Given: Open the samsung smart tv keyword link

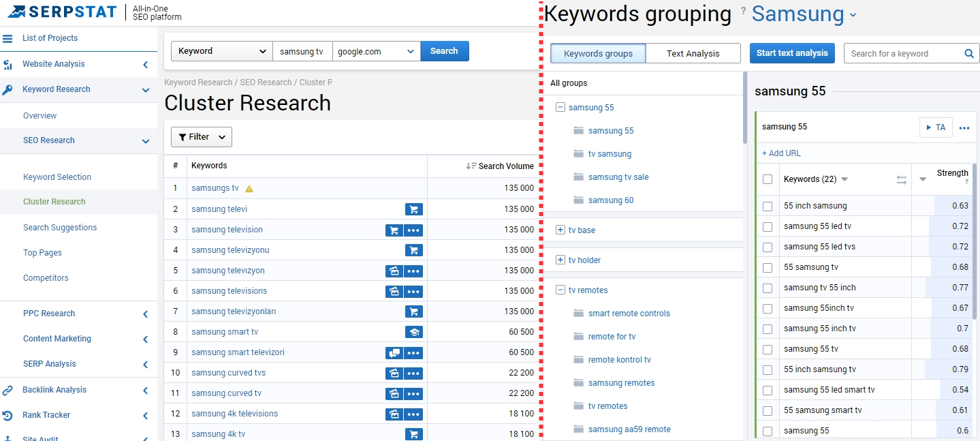Looking at the screenshot, I should [225, 332].
